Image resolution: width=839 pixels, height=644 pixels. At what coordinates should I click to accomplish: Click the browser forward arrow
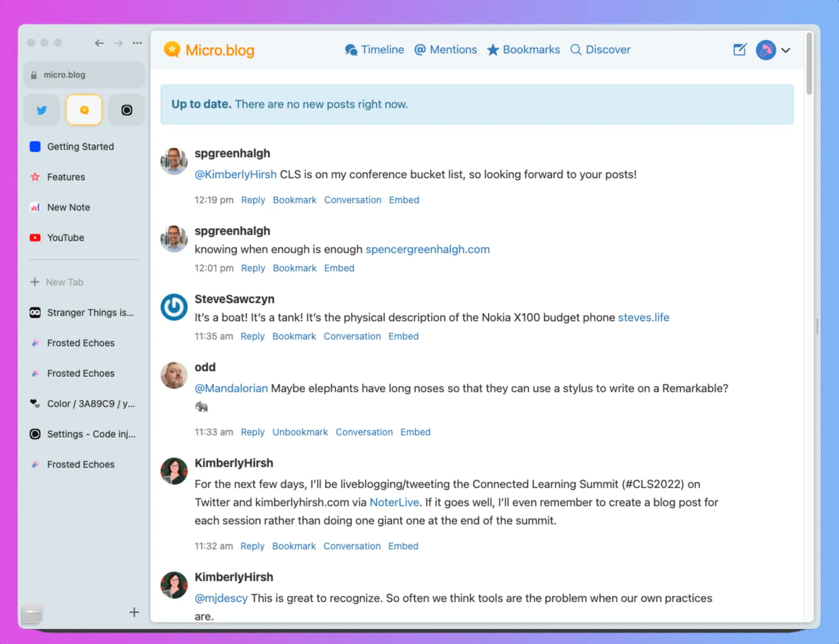click(118, 43)
